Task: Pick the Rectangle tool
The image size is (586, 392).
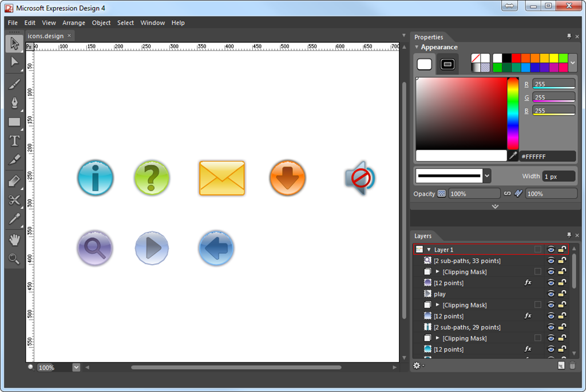Action: pyautogui.click(x=14, y=121)
